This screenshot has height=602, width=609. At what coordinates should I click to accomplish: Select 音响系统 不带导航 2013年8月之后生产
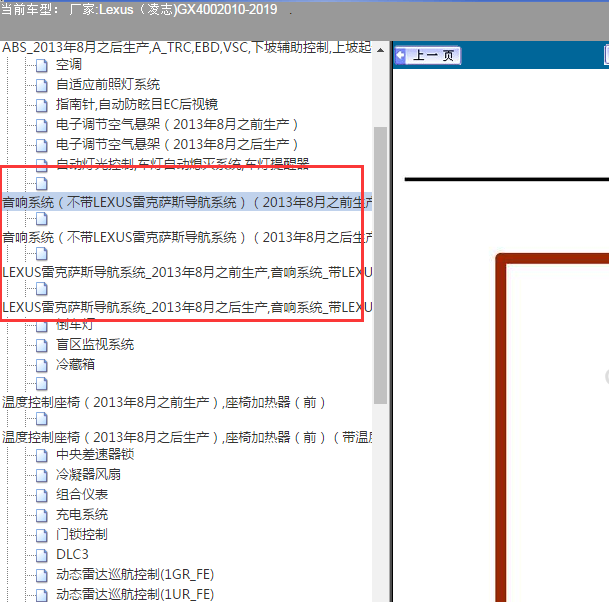pyautogui.click(x=187, y=237)
